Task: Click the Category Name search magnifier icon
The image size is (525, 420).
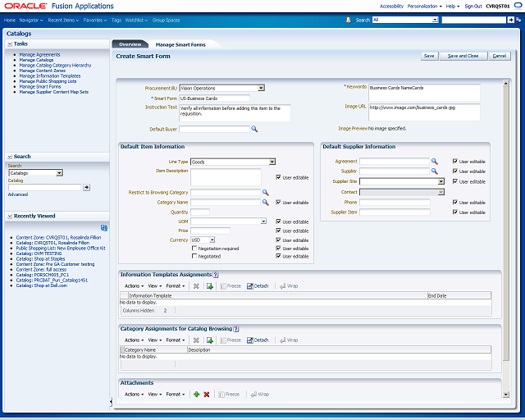Action: pos(266,203)
